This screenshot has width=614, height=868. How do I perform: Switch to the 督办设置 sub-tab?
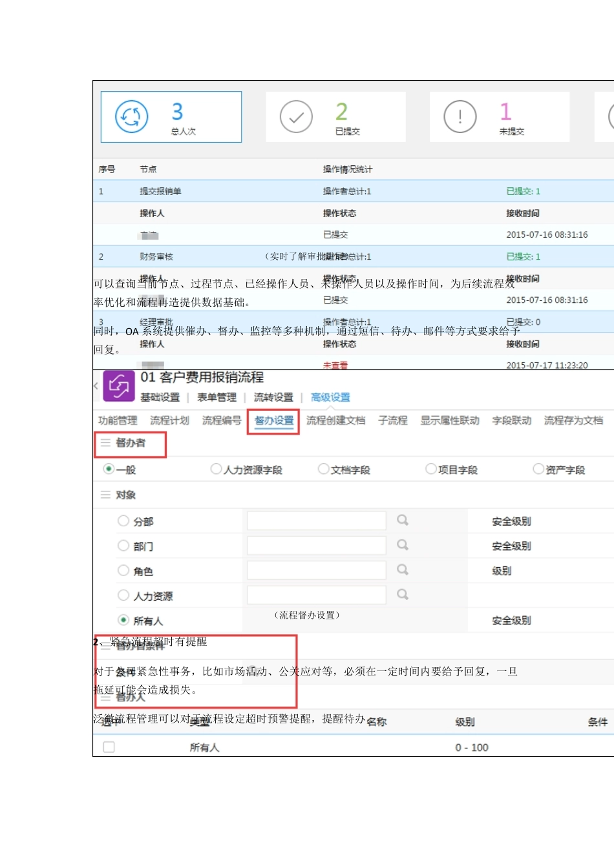tap(274, 420)
